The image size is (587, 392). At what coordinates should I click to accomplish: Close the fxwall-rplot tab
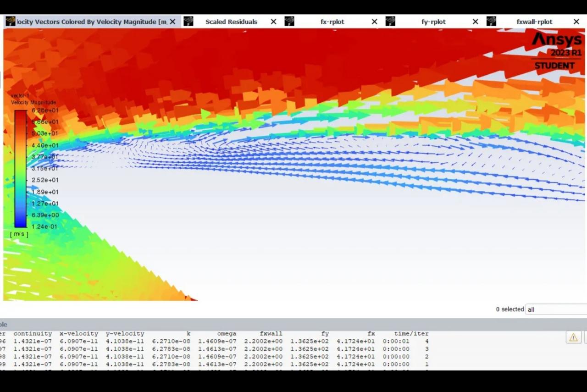point(576,22)
